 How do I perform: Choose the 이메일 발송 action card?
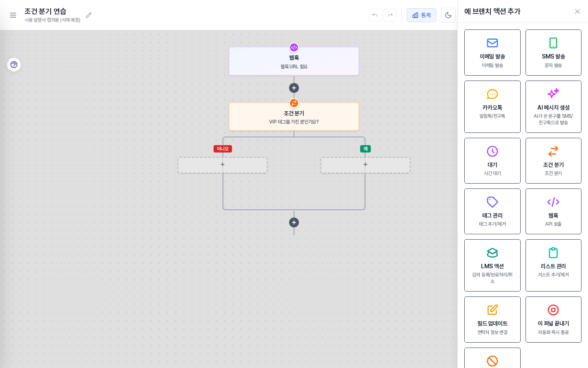click(x=492, y=52)
